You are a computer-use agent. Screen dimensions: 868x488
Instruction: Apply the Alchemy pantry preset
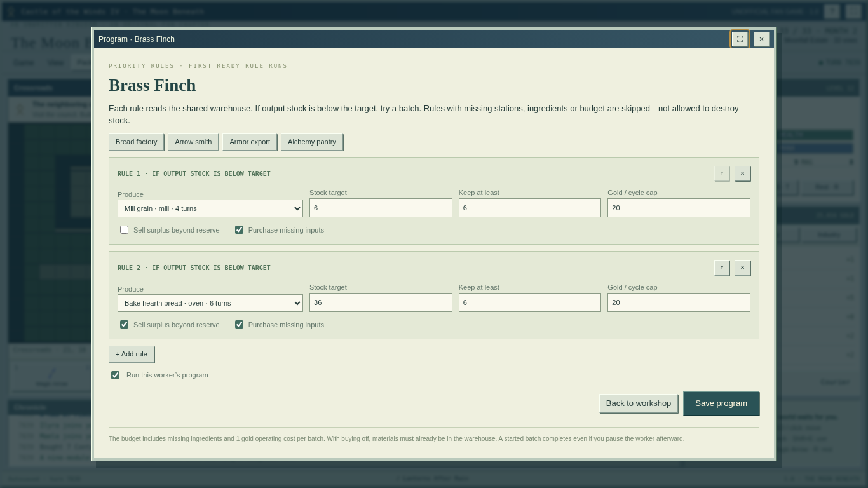point(312,142)
